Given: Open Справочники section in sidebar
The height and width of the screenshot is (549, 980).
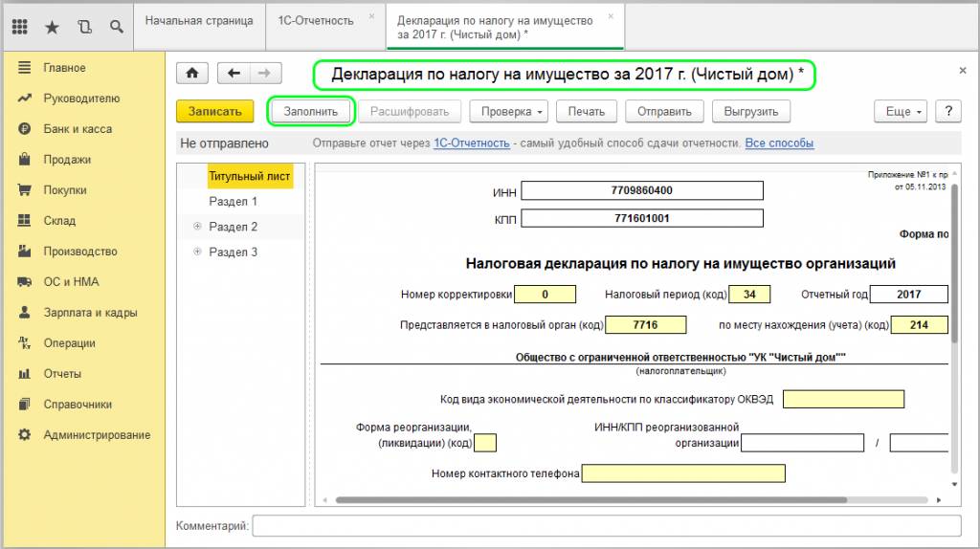Looking at the screenshot, I should (x=78, y=405).
